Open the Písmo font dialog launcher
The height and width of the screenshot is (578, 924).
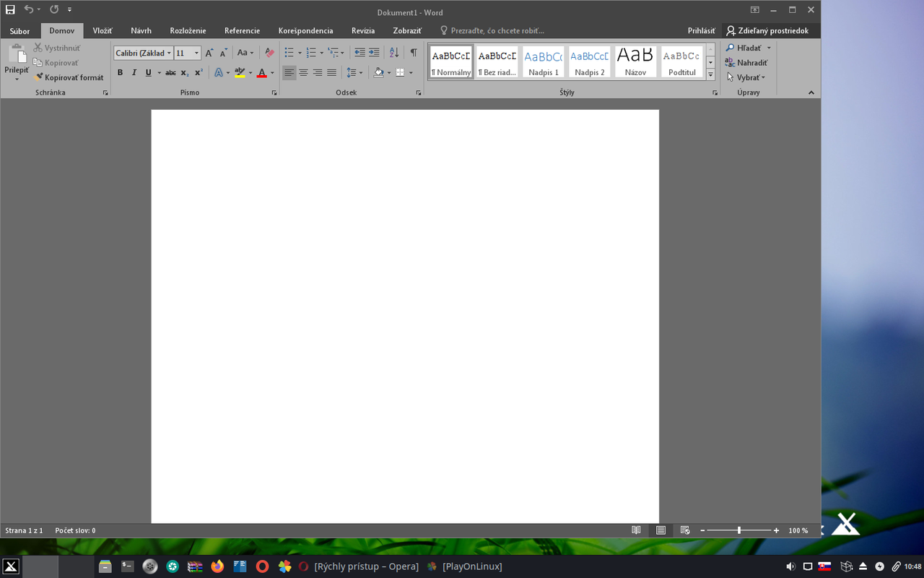click(274, 92)
